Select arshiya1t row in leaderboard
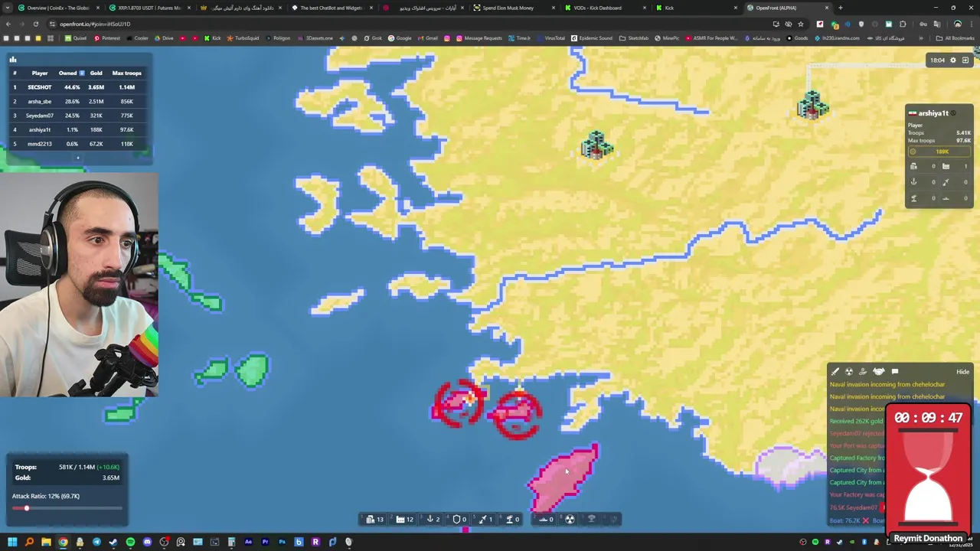This screenshot has height=551, width=980. coord(79,129)
